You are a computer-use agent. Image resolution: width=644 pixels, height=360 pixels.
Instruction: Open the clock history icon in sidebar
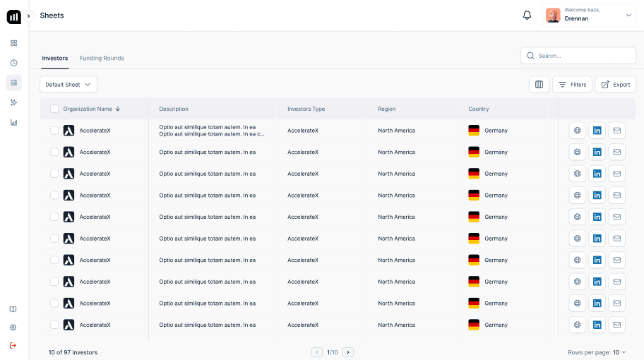pyautogui.click(x=13, y=63)
